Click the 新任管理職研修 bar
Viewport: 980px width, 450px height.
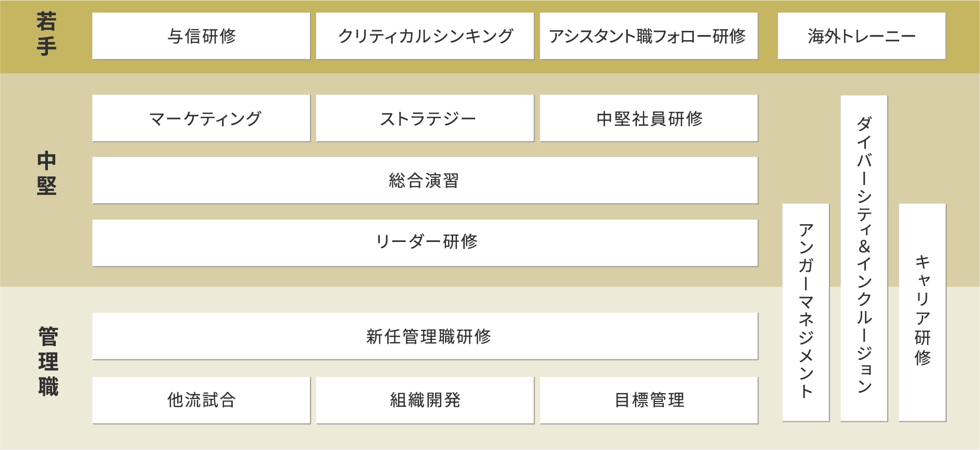point(425,336)
